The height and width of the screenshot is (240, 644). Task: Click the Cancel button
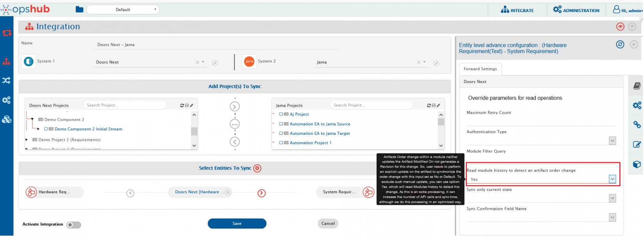pos(328,224)
